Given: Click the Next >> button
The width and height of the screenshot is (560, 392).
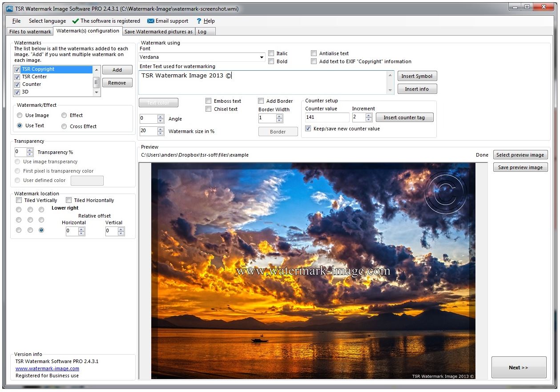Looking at the screenshot, I should [x=519, y=368].
